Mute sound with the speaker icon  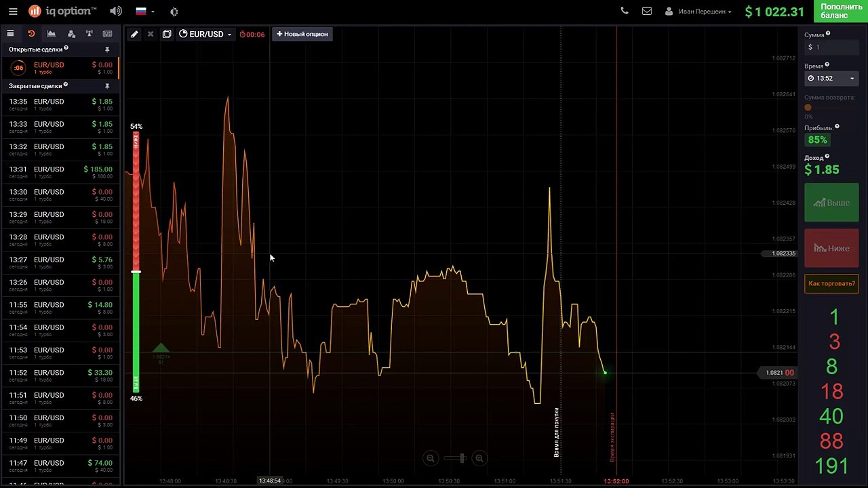click(x=116, y=12)
